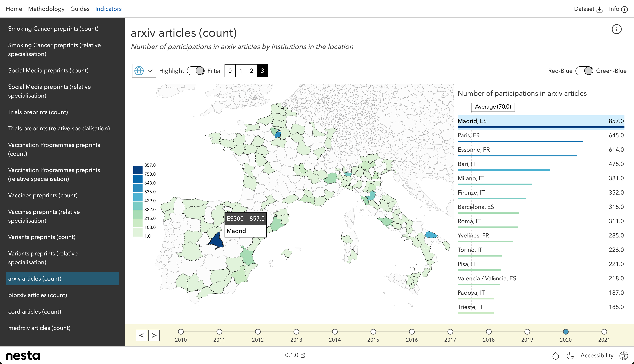Select year 2015 on the timeline
Screen dimensions: 634x364
[x=373, y=332]
